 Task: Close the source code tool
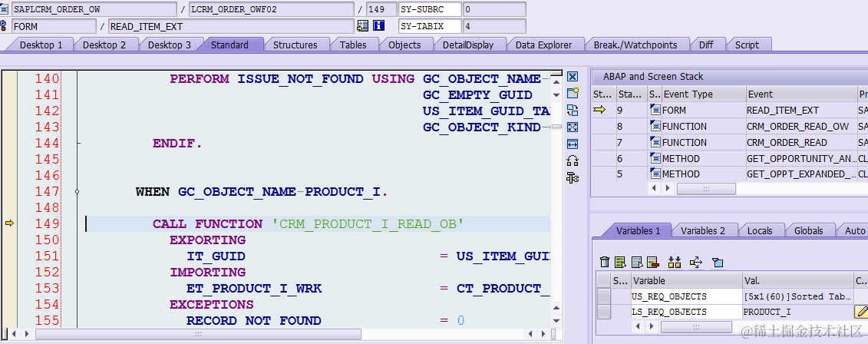click(573, 77)
